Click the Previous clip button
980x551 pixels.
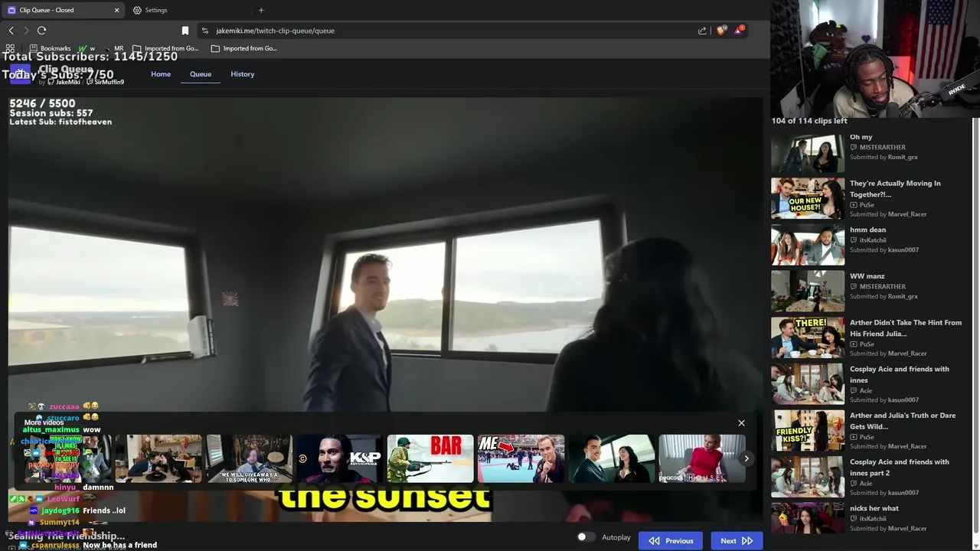tap(671, 540)
